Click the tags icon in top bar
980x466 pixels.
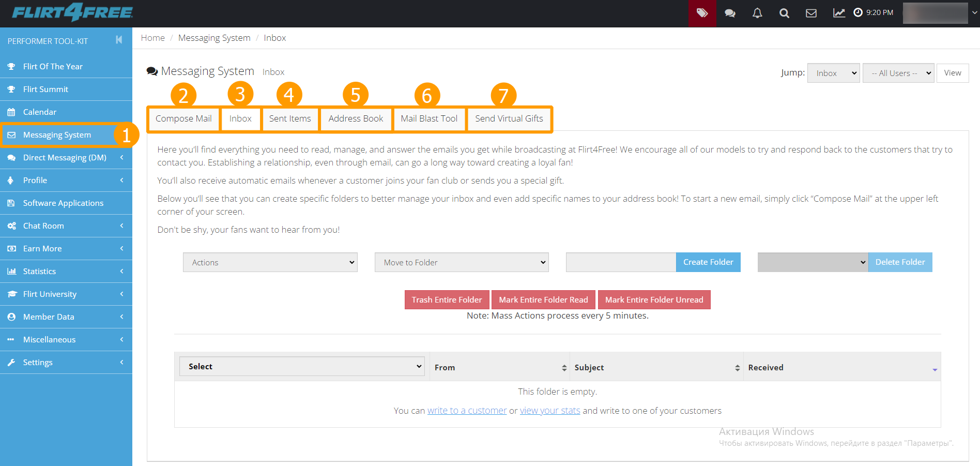pyautogui.click(x=702, y=13)
